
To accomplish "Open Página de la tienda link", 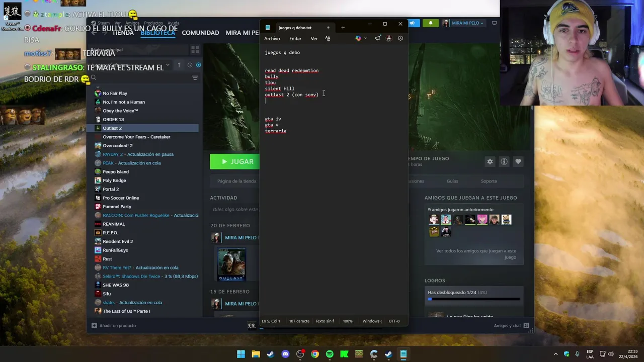I will 236,181.
